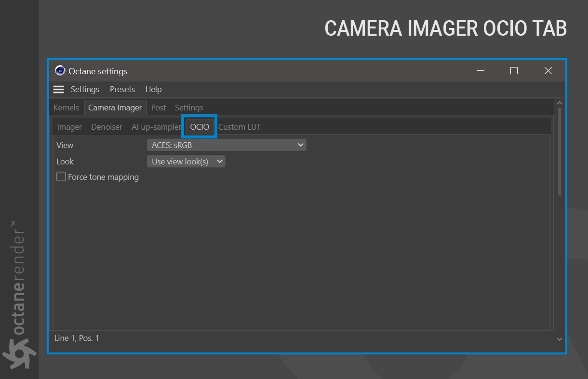Open the View dropdown showing ACES: sRGB
This screenshot has width=588, height=379.
[227, 145]
